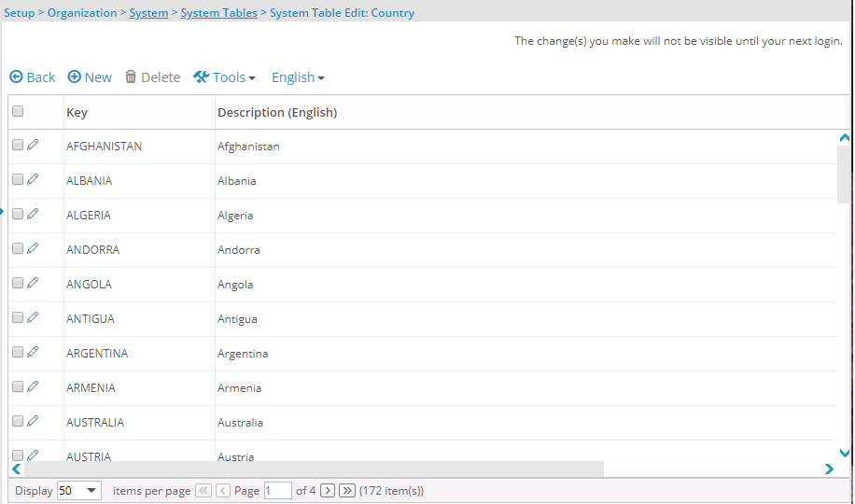Click the previous page arrow
The width and height of the screenshot is (855, 504).
222,490
